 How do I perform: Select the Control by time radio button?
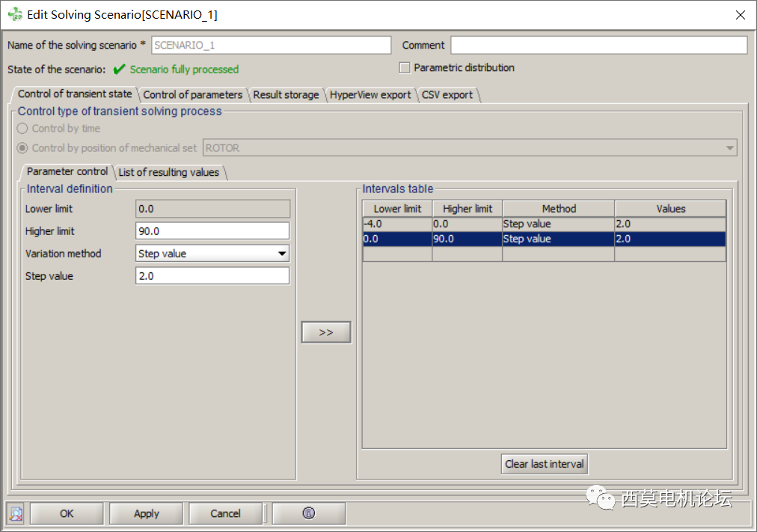click(x=22, y=129)
